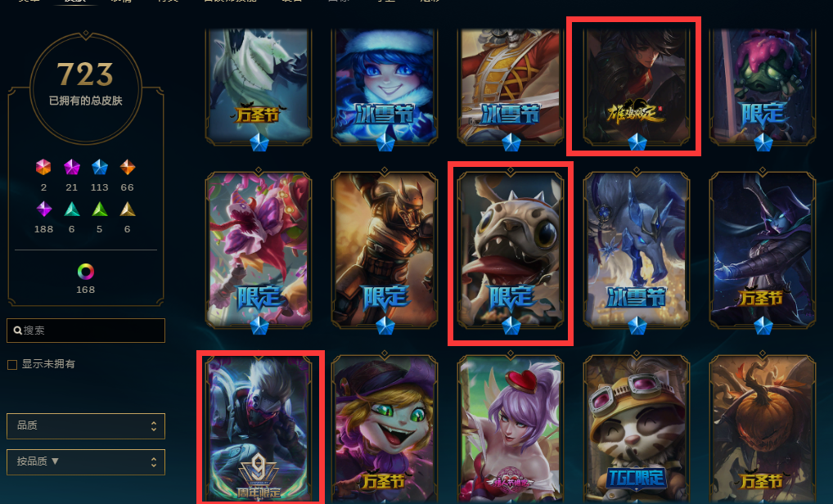
Task: Click the blue gem with count 113
Action: click(99, 167)
